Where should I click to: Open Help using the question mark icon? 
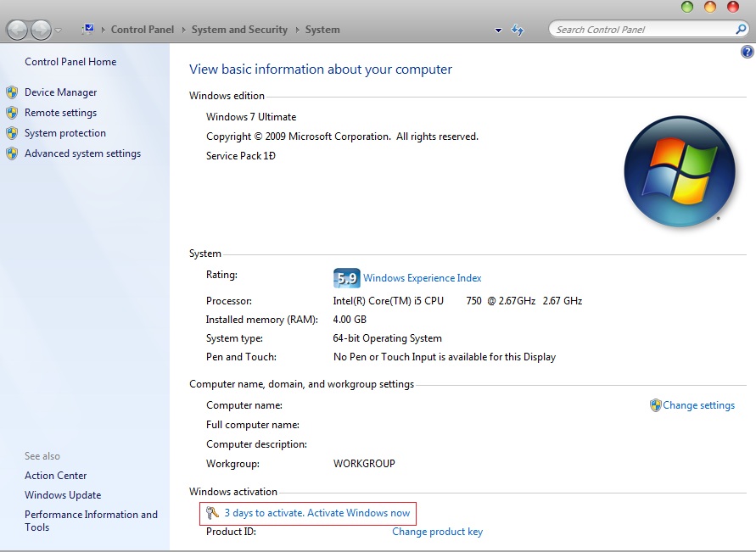748,51
